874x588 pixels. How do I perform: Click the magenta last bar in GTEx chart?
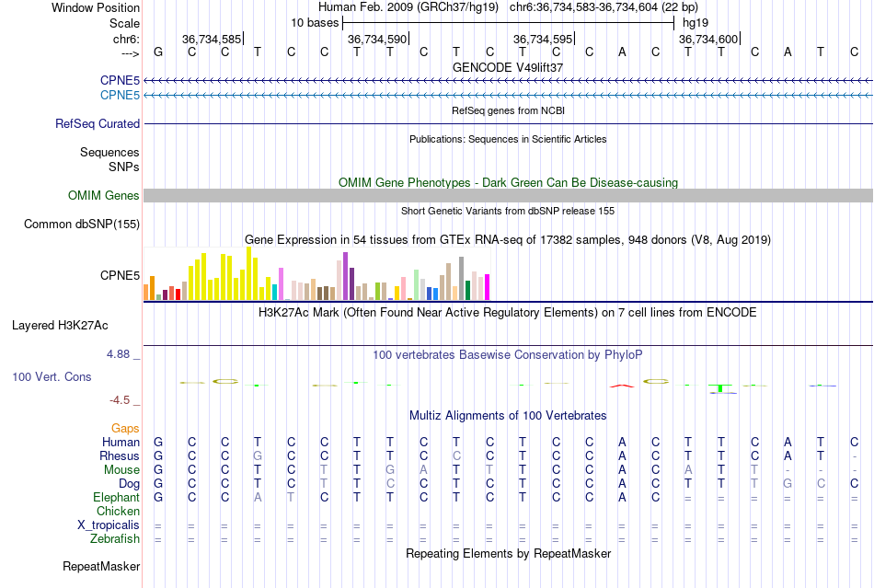(488, 288)
